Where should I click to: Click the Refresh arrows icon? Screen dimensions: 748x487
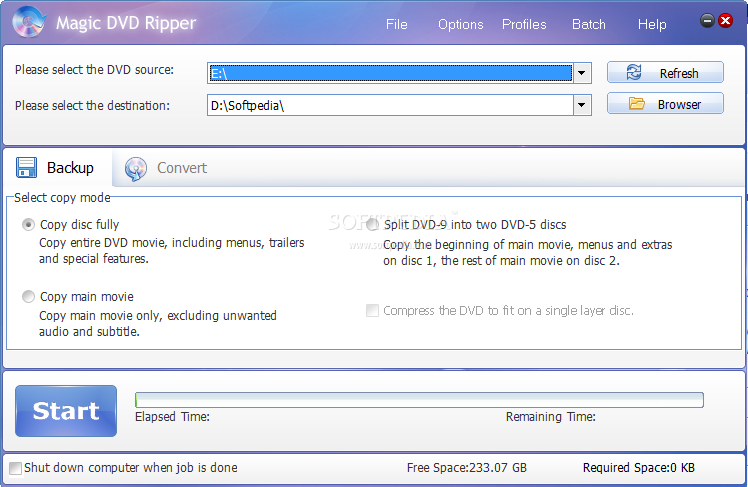[x=634, y=73]
